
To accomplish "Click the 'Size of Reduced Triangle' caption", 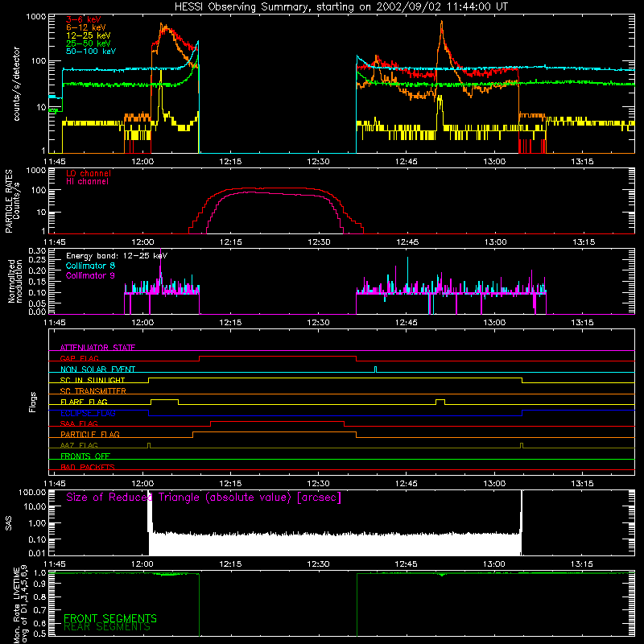I will coord(204,497).
